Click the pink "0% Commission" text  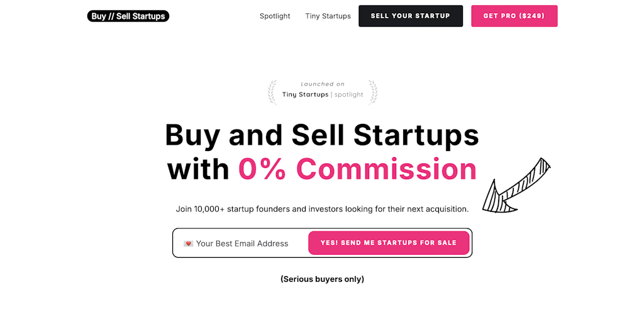click(357, 169)
